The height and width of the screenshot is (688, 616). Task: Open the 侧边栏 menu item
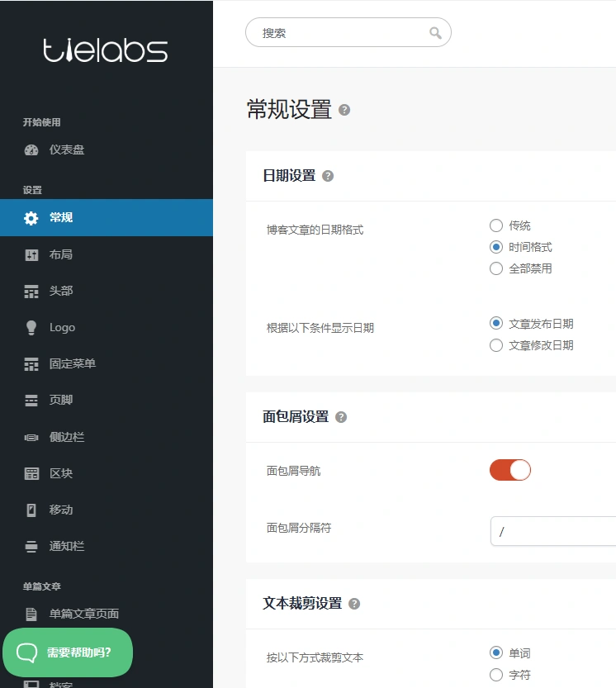pos(107,438)
